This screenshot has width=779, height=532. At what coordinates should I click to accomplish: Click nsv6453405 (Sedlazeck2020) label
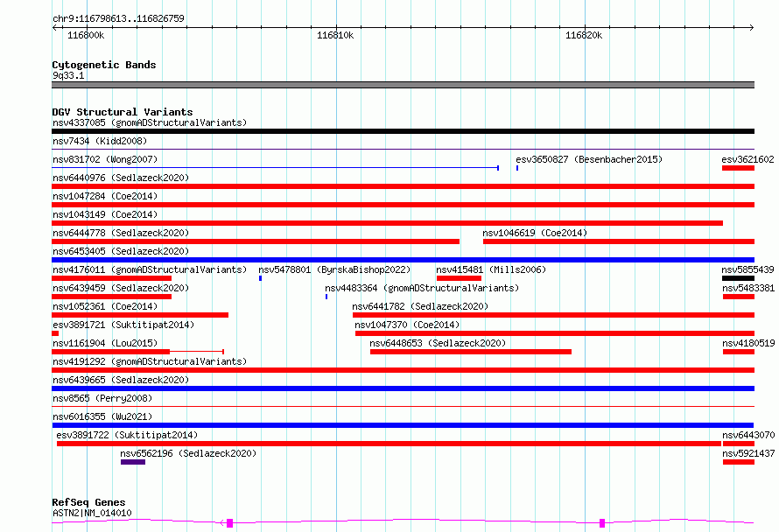click(x=121, y=251)
